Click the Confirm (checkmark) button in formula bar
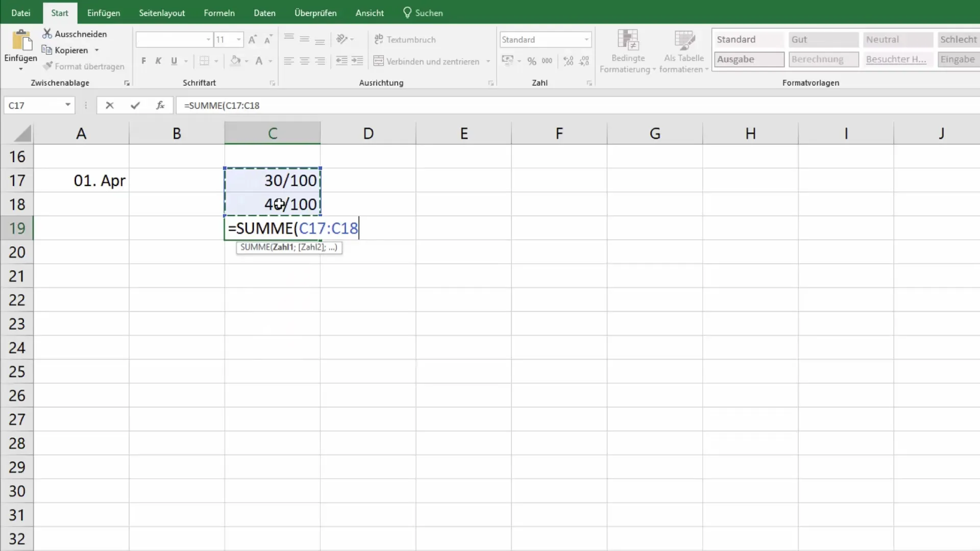Image resolution: width=980 pixels, height=551 pixels. (x=135, y=105)
